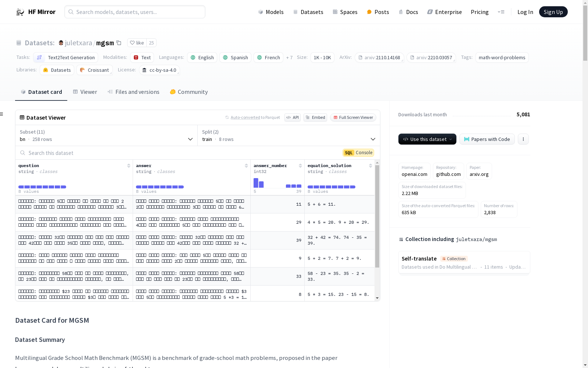Viewport: 588px width, 368px height.
Task: Click the Embed button
Action: [315, 117]
